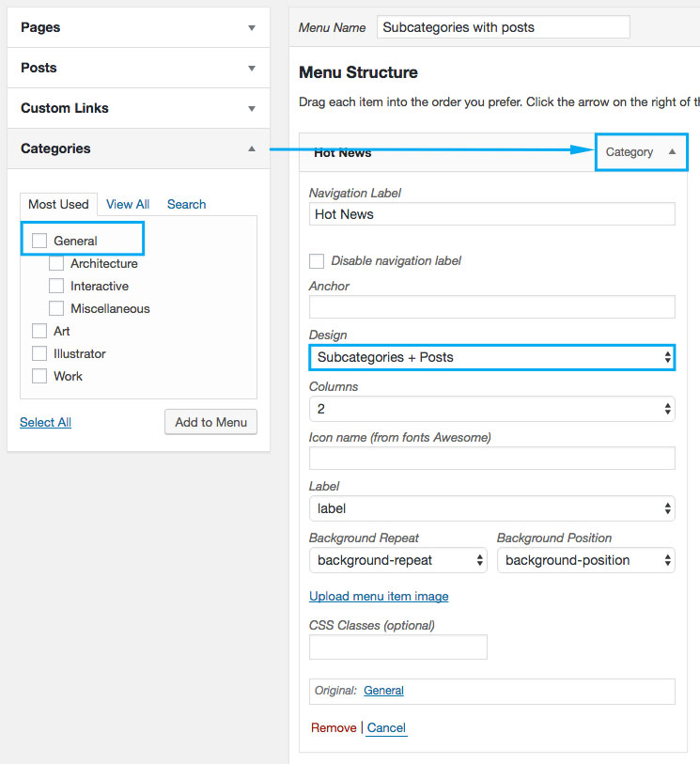Screen dimensions: 700x764
Task: Switch to the View All tab
Action: [128, 204]
